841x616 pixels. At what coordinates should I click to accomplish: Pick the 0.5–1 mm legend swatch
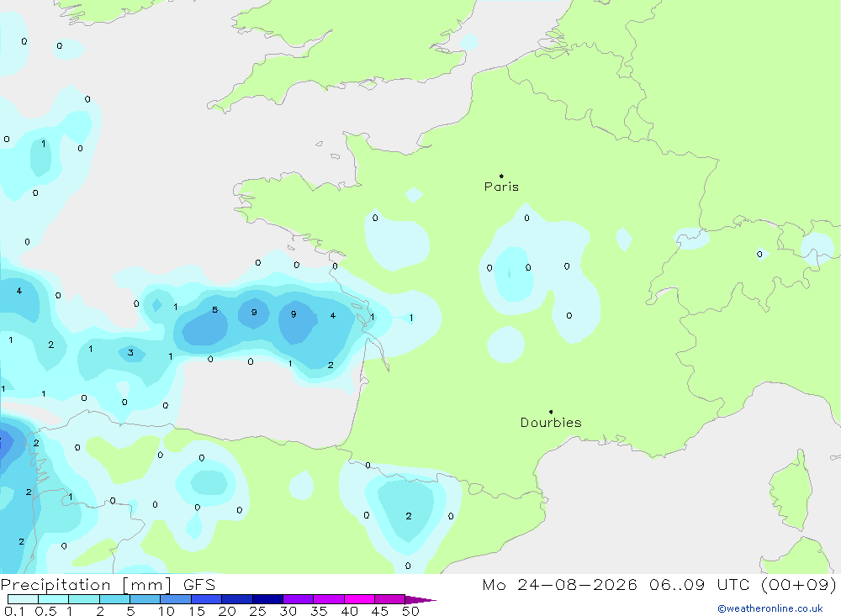[53, 599]
